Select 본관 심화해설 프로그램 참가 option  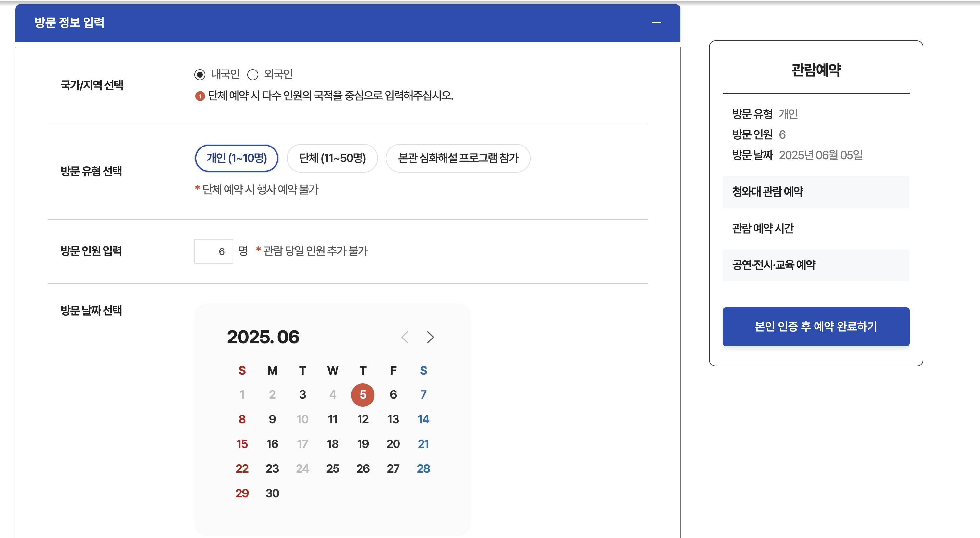pos(458,158)
